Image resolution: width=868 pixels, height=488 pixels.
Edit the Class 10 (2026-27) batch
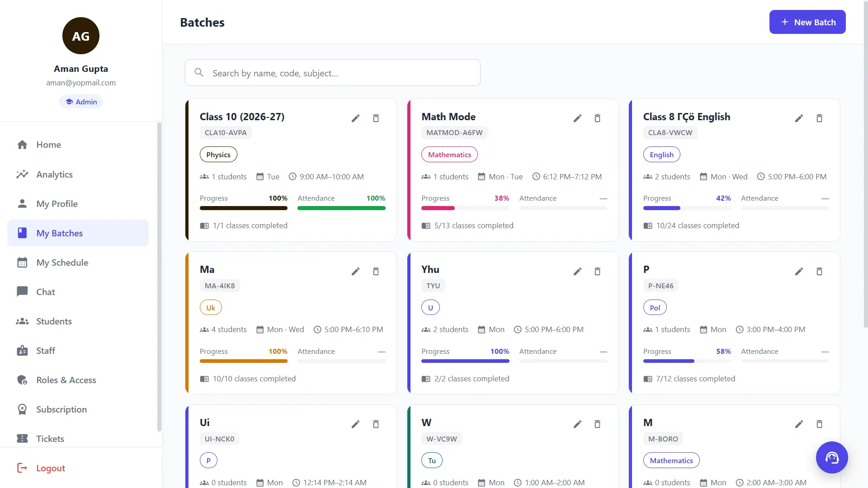(356, 118)
